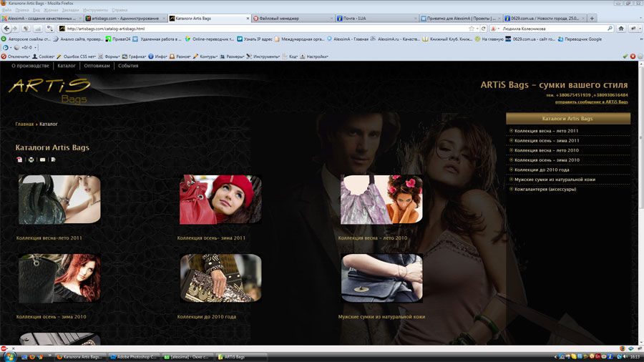
Task: Click the email icon under the catalog heading
Action: click(43, 160)
